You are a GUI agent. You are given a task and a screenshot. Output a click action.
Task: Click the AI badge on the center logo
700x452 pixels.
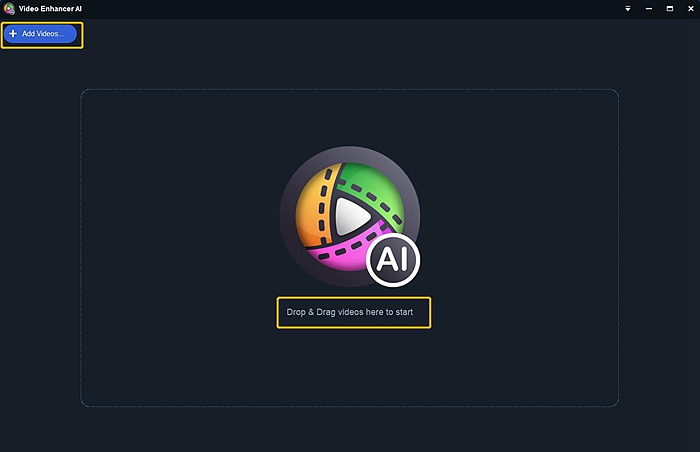click(x=393, y=259)
